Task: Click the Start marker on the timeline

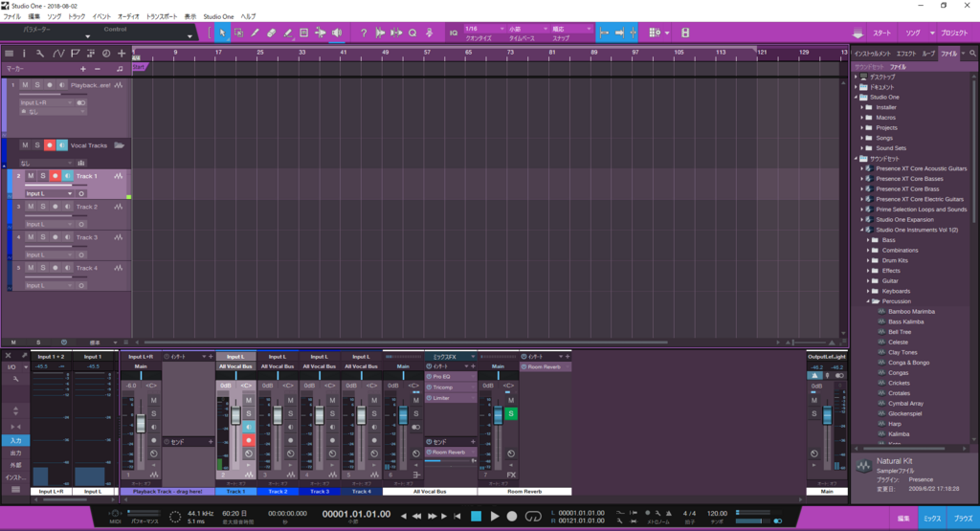Action: pos(139,67)
